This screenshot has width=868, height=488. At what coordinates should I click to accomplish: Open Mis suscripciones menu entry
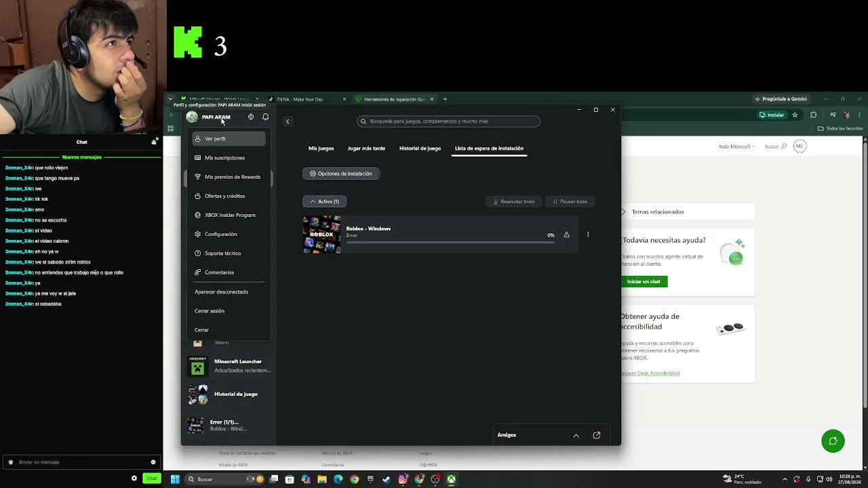[x=229, y=158]
